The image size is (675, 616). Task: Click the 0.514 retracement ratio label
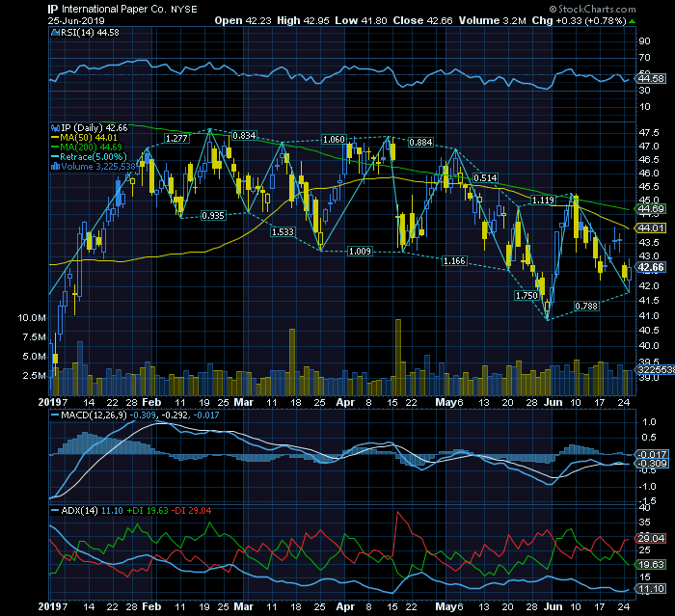click(x=485, y=177)
